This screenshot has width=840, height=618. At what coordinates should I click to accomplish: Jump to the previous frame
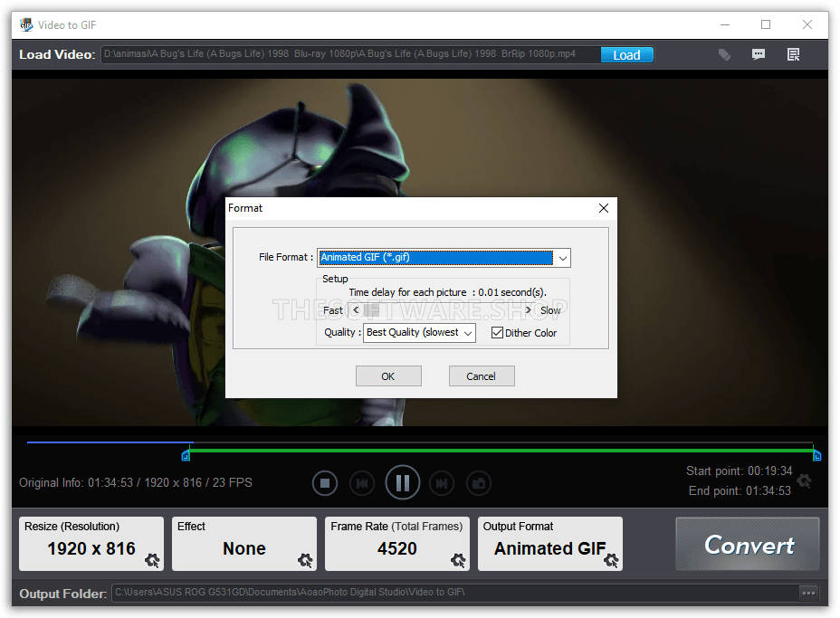click(362, 483)
